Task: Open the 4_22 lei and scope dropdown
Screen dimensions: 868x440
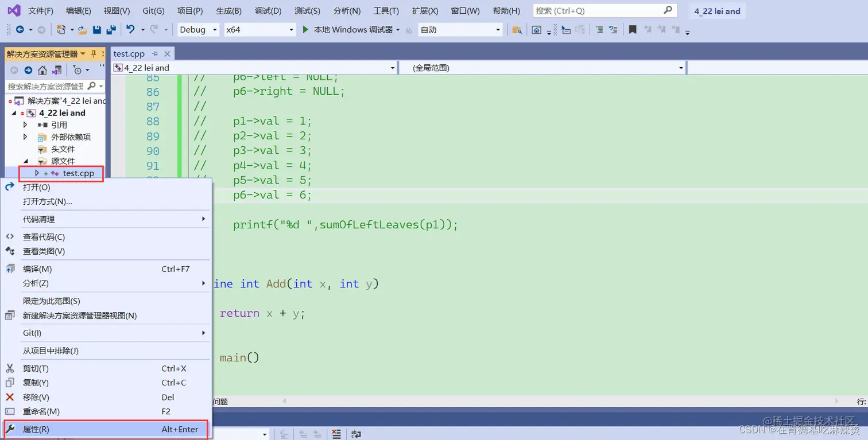Action: pyautogui.click(x=254, y=68)
